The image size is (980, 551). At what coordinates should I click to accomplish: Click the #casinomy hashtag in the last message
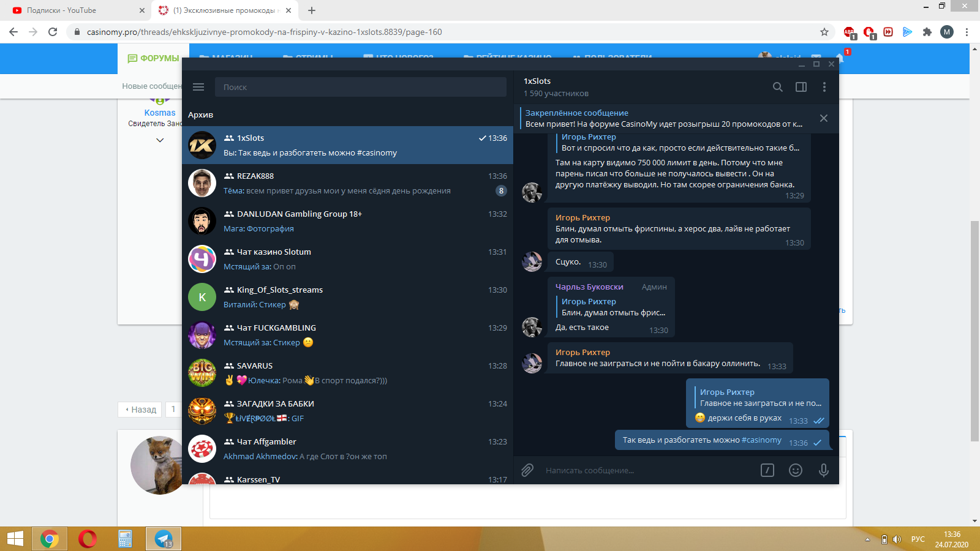(x=761, y=440)
